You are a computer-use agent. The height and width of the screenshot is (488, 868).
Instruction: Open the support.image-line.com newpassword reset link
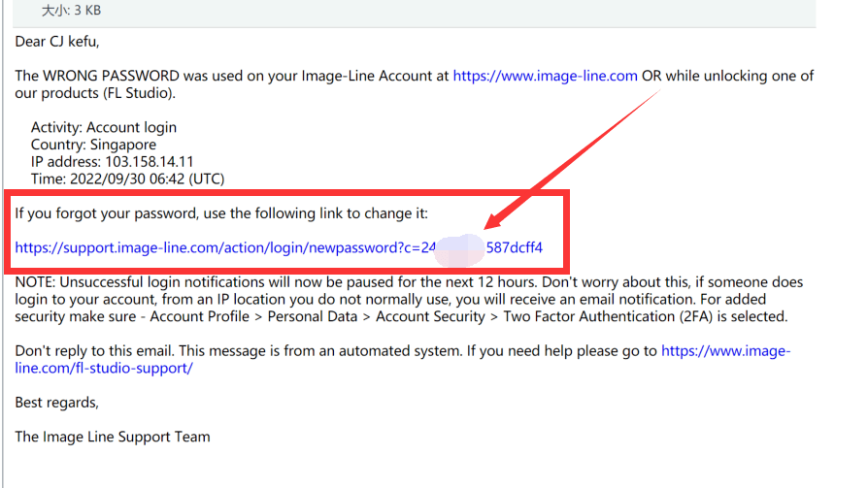point(279,247)
